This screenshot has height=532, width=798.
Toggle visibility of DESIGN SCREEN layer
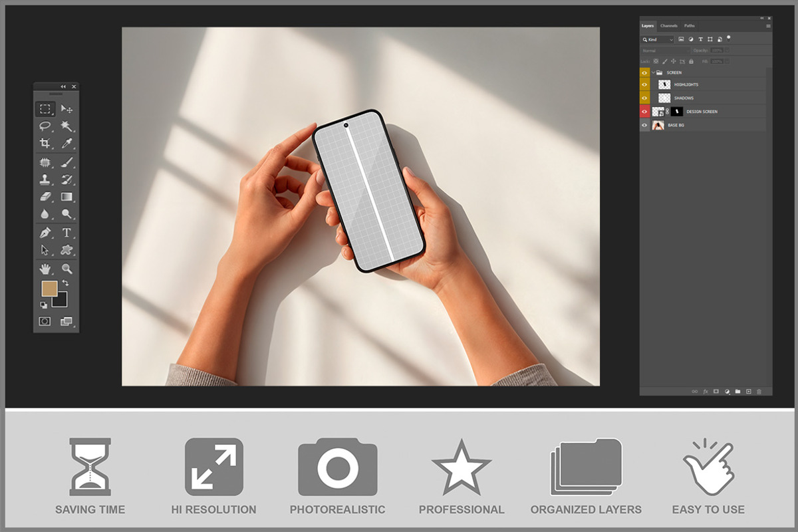pyautogui.click(x=644, y=112)
